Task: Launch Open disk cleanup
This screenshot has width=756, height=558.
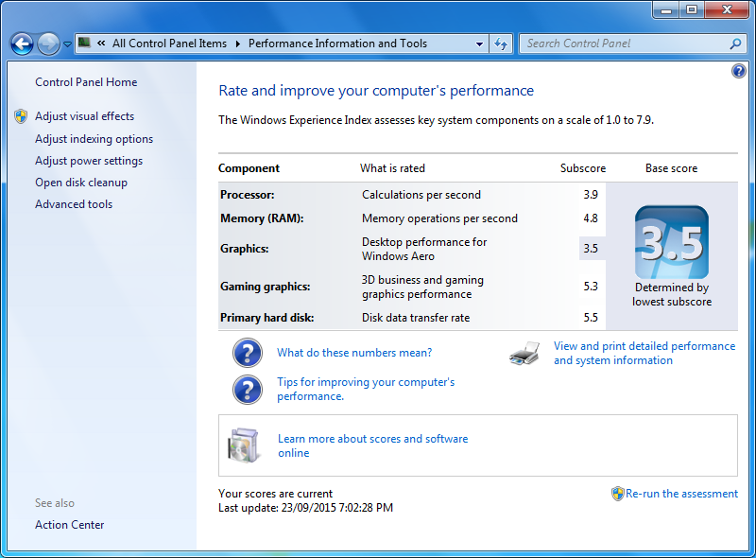Action: 81,183
